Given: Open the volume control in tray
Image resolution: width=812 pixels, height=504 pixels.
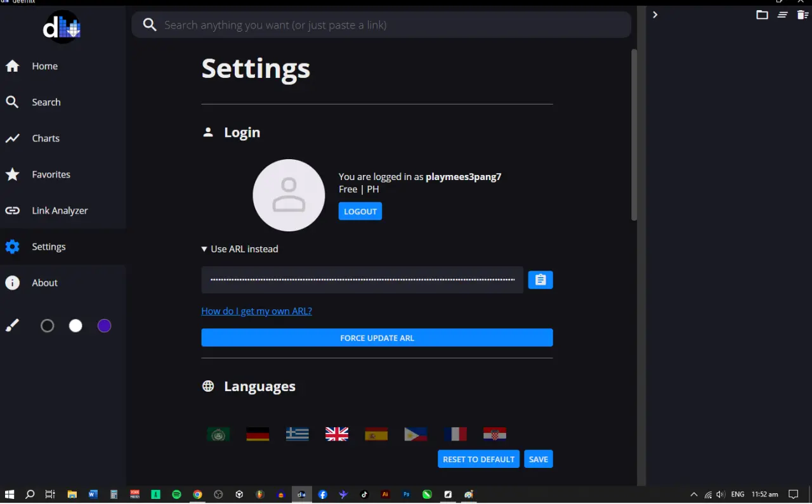Looking at the screenshot, I should (721, 494).
